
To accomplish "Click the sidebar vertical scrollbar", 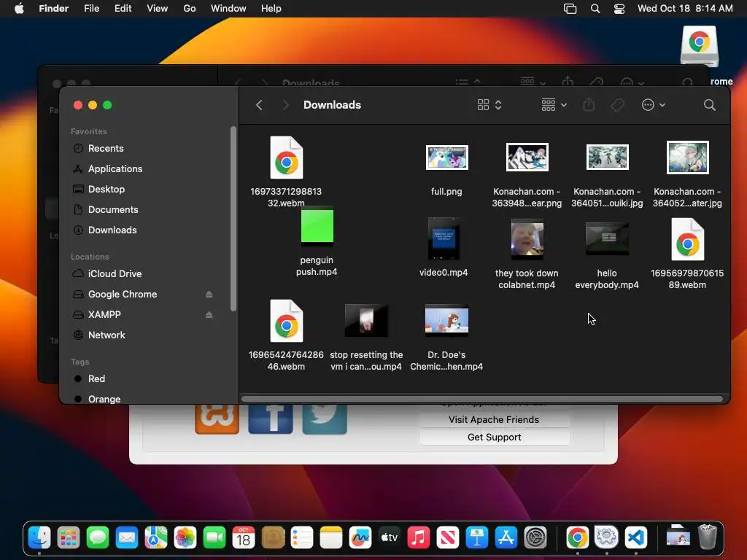I will [233, 219].
